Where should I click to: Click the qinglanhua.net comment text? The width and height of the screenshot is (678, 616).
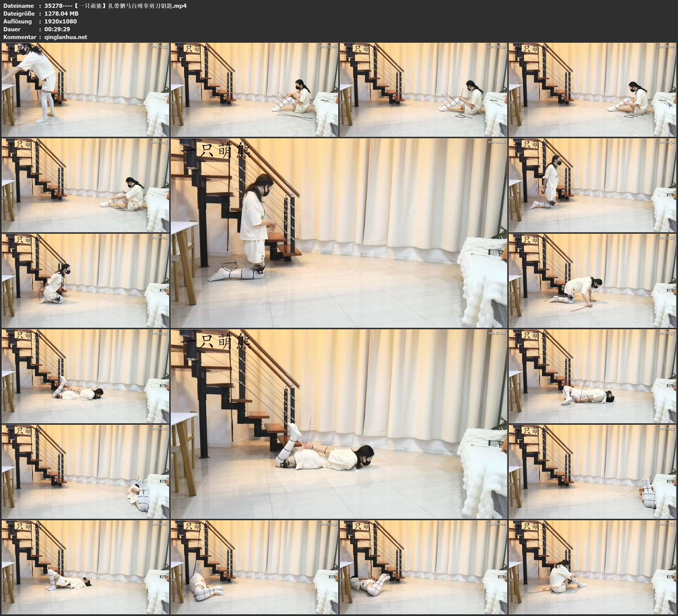66,37
